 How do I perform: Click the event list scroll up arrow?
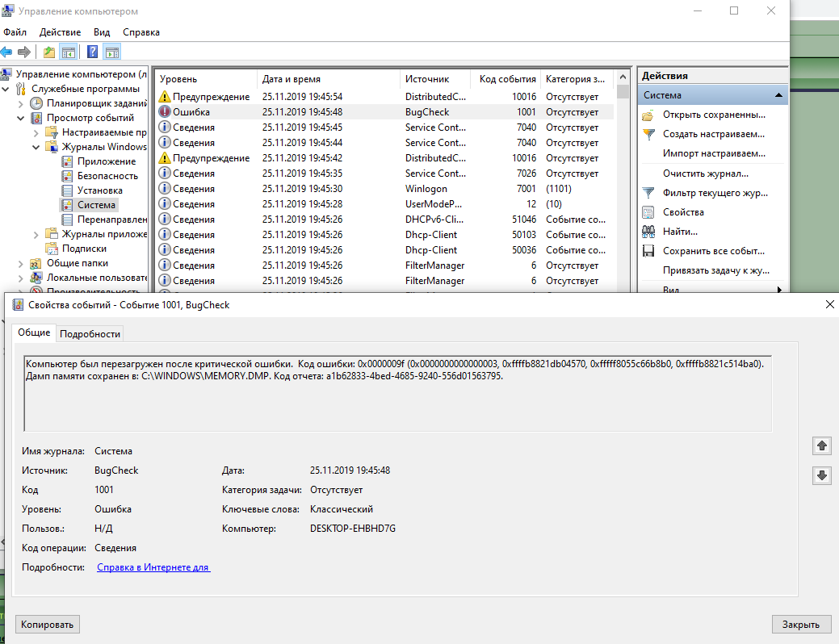(x=623, y=77)
